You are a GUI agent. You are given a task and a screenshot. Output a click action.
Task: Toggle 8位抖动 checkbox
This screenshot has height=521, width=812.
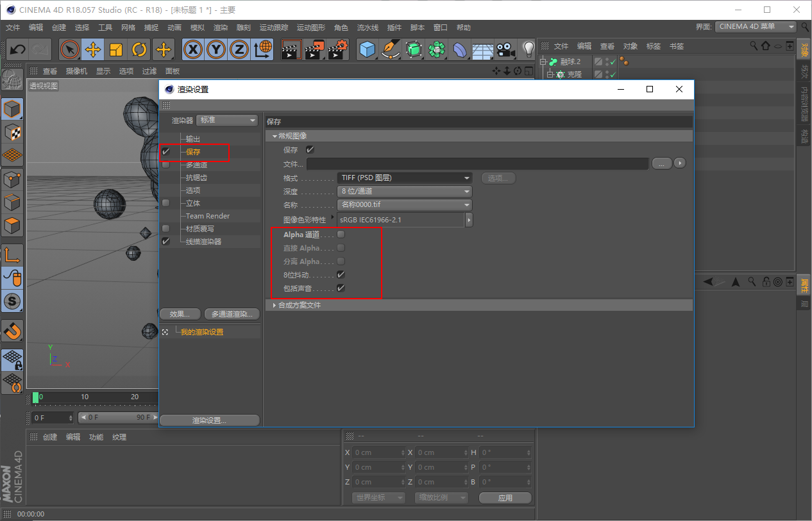pos(341,275)
